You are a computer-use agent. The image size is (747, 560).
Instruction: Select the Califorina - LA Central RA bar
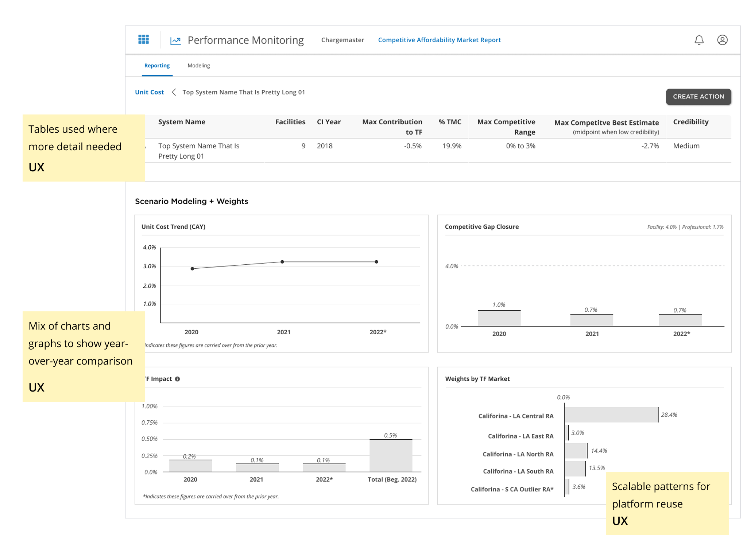pyautogui.click(x=611, y=415)
